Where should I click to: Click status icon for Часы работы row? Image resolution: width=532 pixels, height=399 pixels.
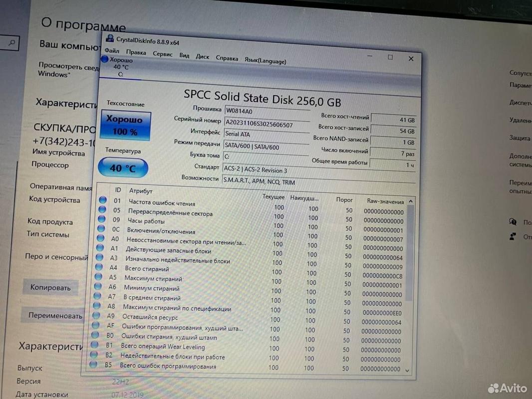(101, 218)
